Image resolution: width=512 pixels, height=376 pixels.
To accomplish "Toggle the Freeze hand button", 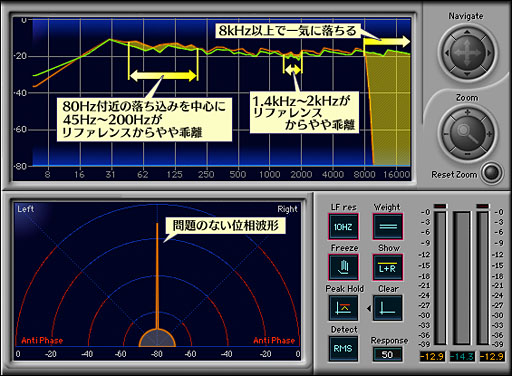I will click(343, 267).
